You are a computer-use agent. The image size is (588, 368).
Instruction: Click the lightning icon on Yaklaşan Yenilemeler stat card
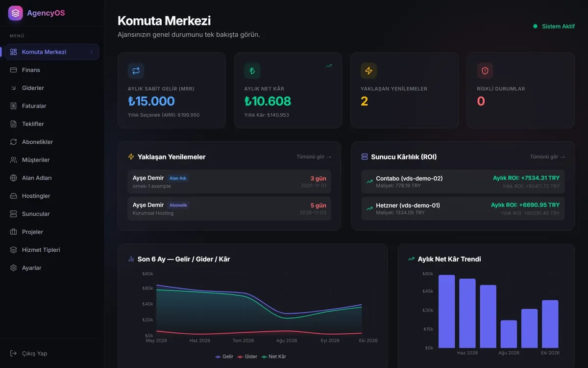[368, 71]
